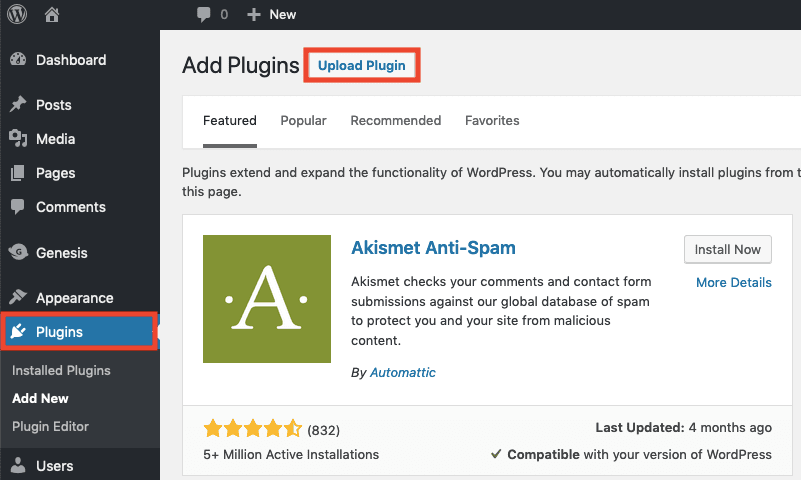Image resolution: width=801 pixels, height=480 pixels.
Task: Click the Appearance paintbrush icon
Action: point(18,298)
